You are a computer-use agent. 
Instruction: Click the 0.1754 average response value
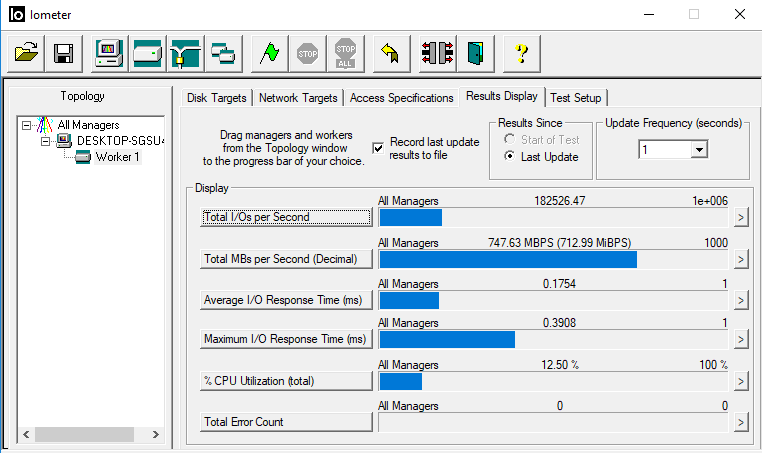click(x=559, y=284)
